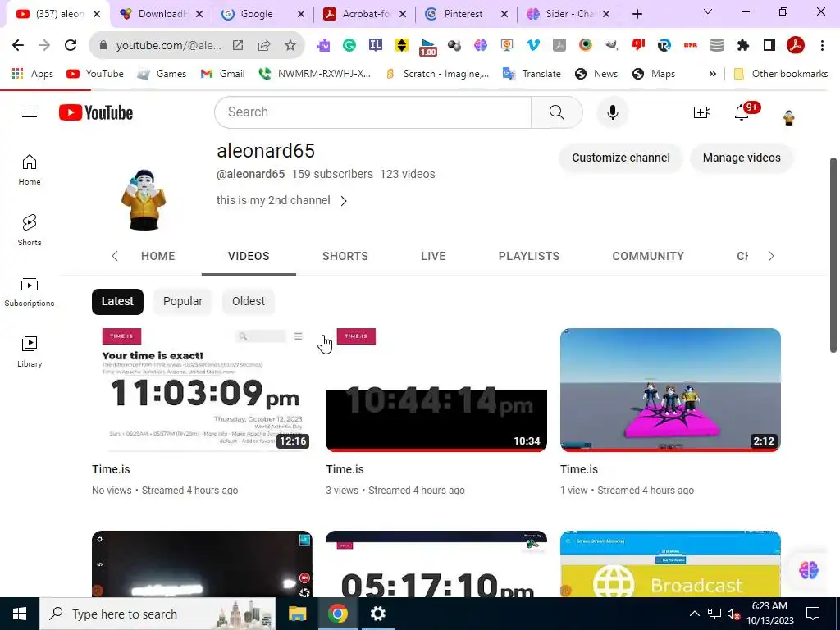Open Subscriptions in the sidebar

[30, 291]
